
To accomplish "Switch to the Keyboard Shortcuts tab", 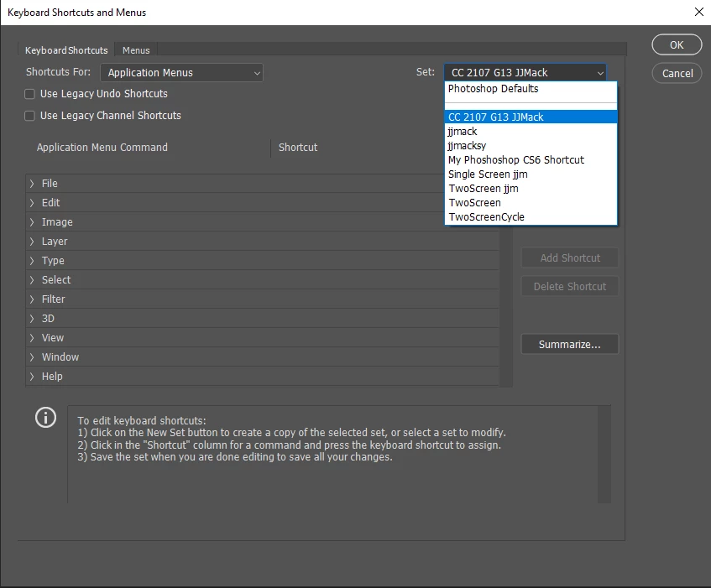I will point(66,50).
